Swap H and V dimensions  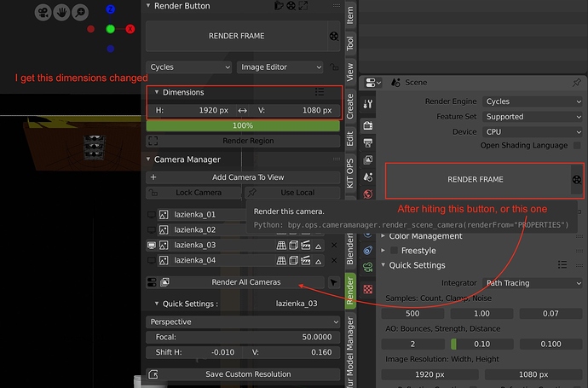pyautogui.click(x=243, y=110)
